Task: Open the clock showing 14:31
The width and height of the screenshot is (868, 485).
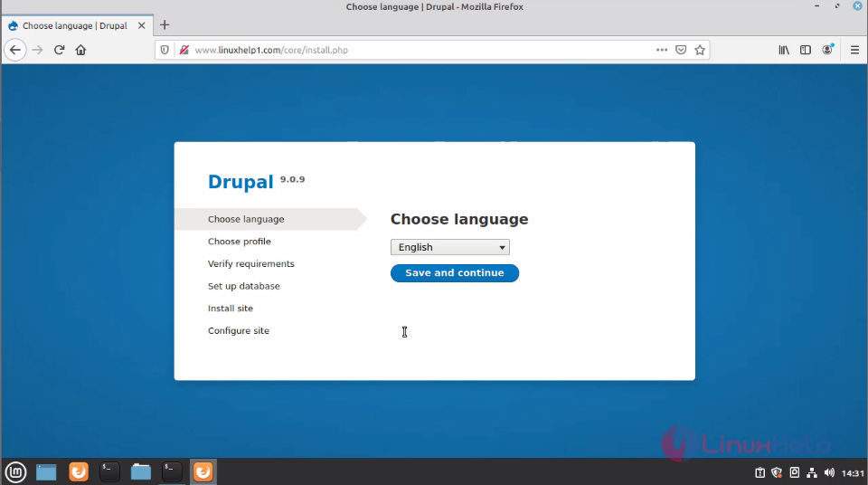Action: [x=853, y=473]
